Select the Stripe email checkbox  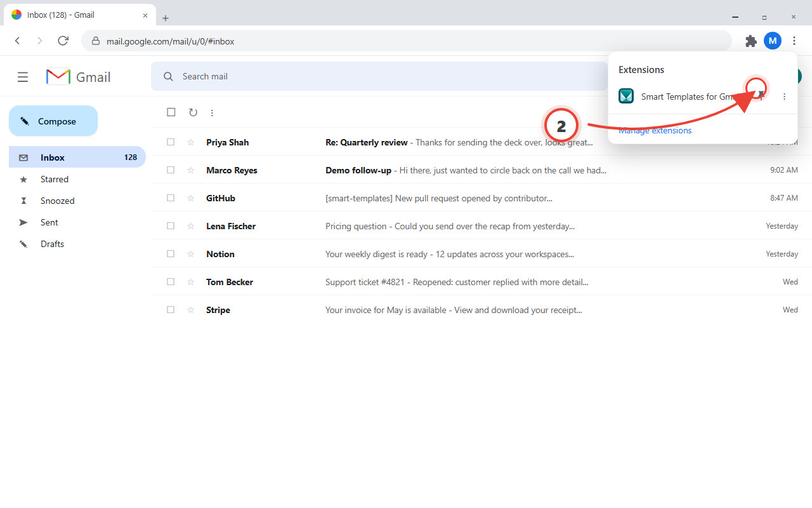171,310
